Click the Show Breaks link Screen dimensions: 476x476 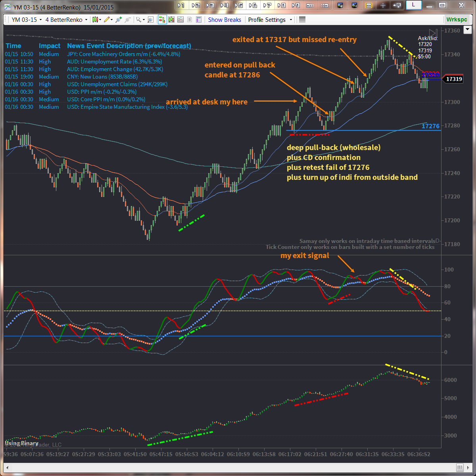coord(225,19)
